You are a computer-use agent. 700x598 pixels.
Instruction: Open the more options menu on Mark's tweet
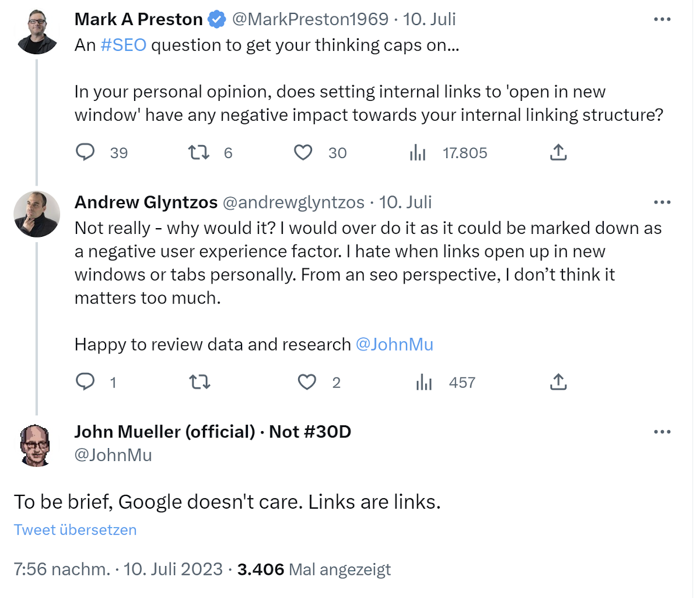[662, 19]
